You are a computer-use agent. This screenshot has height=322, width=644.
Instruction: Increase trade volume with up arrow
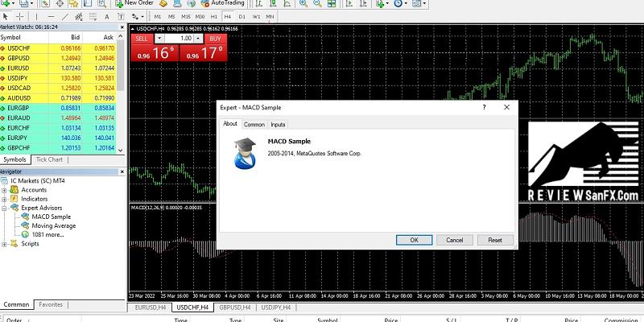click(198, 39)
